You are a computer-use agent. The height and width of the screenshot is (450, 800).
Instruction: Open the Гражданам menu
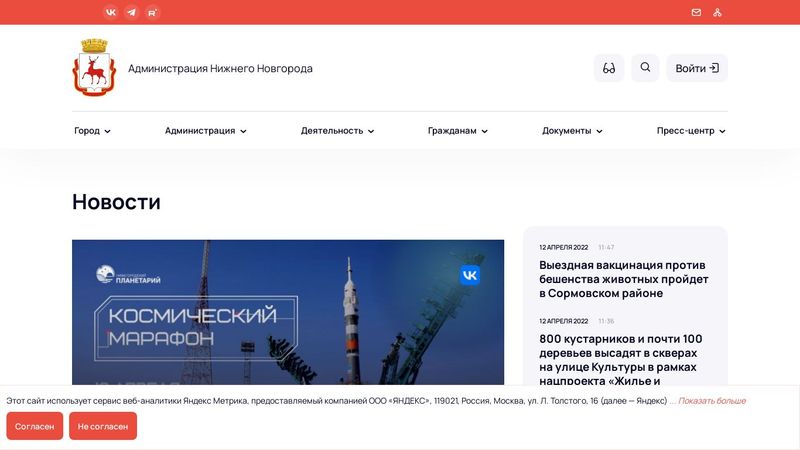(x=458, y=131)
